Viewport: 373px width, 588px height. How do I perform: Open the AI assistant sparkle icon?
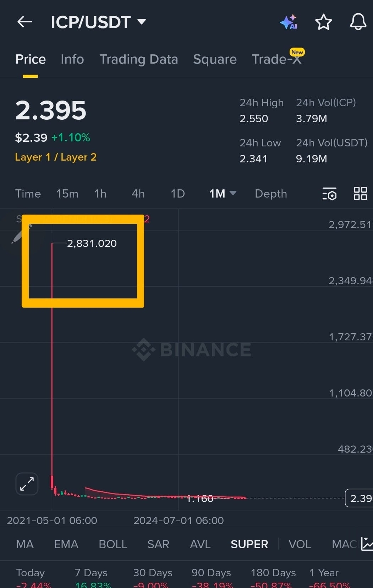coord(289,22)
